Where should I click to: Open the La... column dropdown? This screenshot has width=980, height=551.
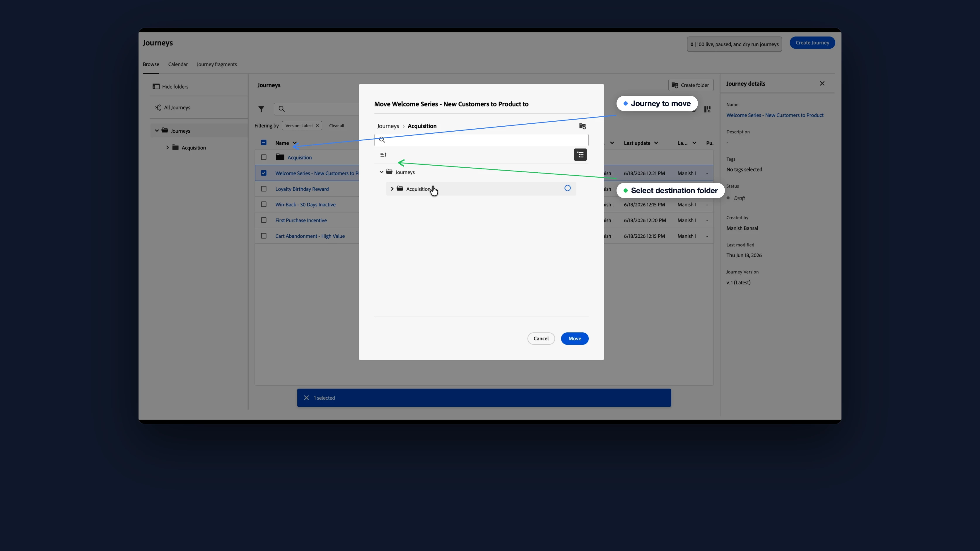click(x=694, y=143)
